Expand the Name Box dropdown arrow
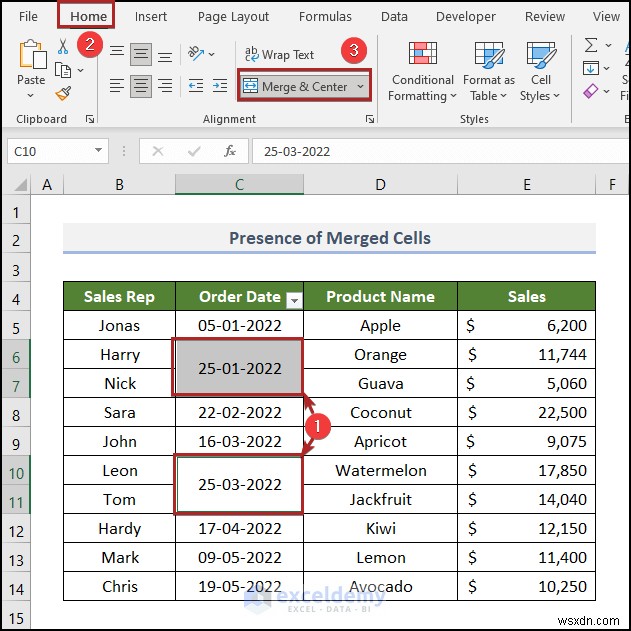Viewport: 631px width, 631px height. [x=98, y=151]
